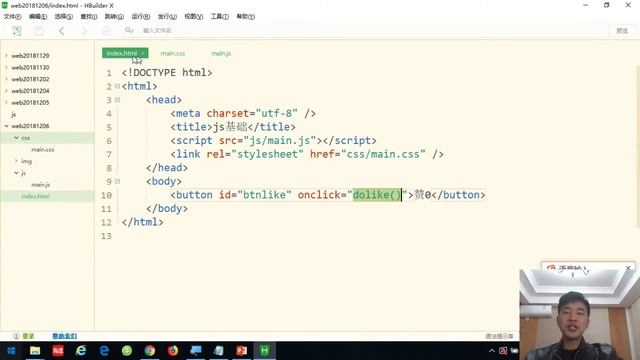This screenshot has height=360, width=640.
Task: Fold the html tag on line 2
Action: coord(117,86)
